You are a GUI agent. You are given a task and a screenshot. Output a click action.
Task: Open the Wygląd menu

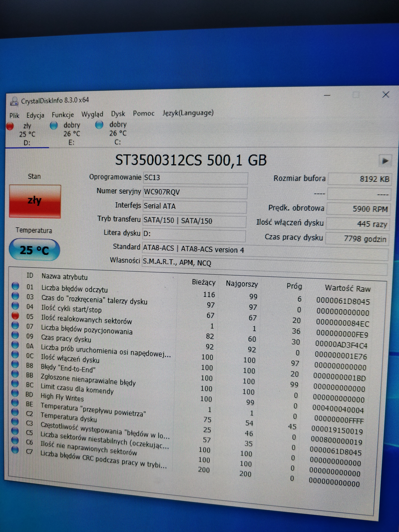(92, 114)
